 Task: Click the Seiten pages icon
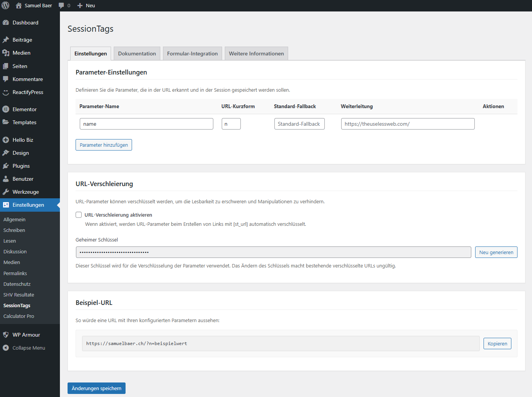pos(6,66)
